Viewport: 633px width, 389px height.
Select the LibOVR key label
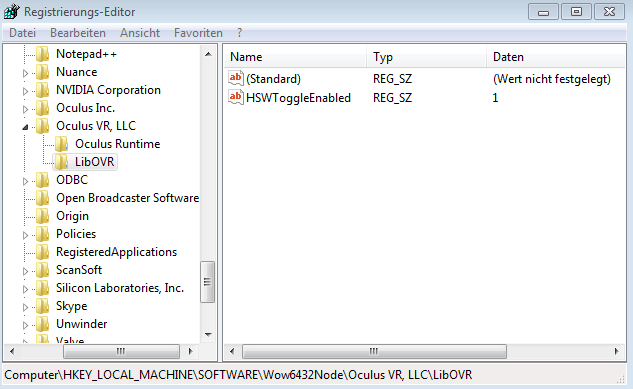[x=94, y=162]
